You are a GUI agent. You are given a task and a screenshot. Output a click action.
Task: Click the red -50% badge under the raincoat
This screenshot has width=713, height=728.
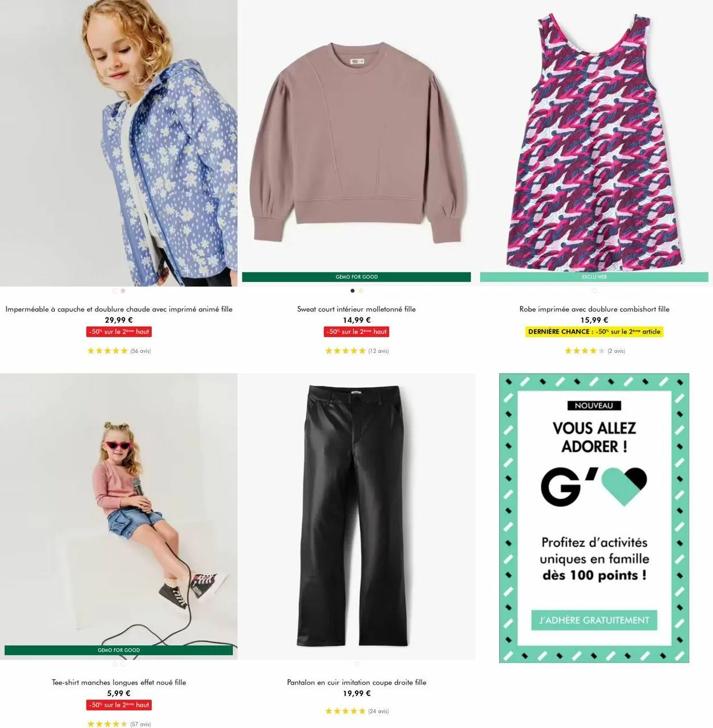[119, 332]
